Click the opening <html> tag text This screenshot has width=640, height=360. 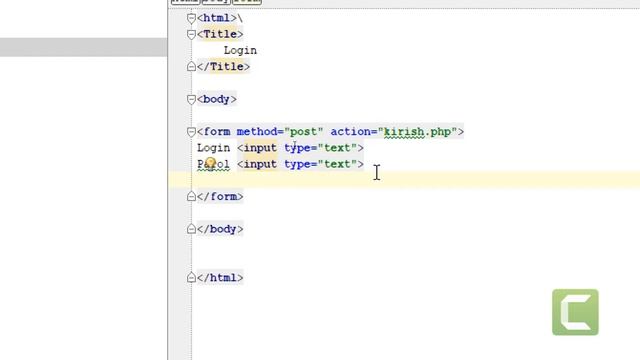point(217,18)
